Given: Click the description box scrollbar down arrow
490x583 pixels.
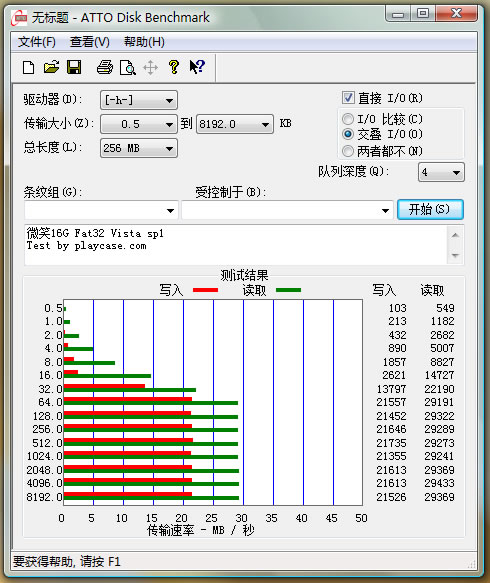Looking at the screenshot, I should coord(455,255).
